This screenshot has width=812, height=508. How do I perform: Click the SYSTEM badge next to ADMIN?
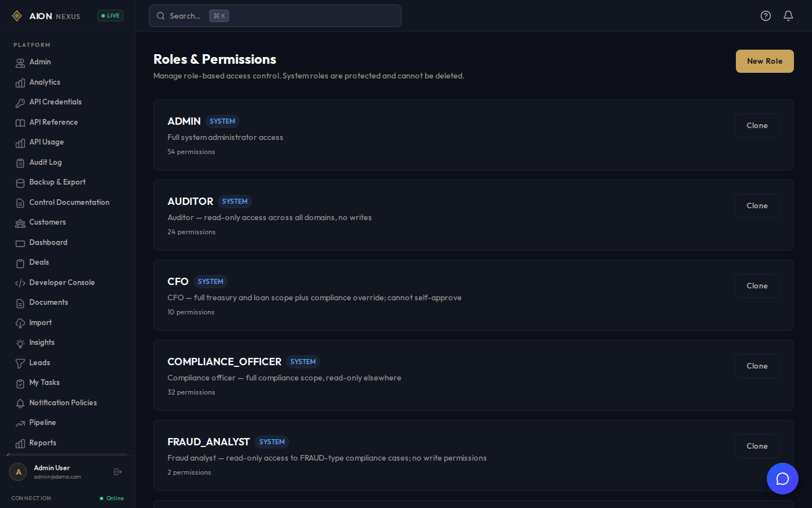222,121
